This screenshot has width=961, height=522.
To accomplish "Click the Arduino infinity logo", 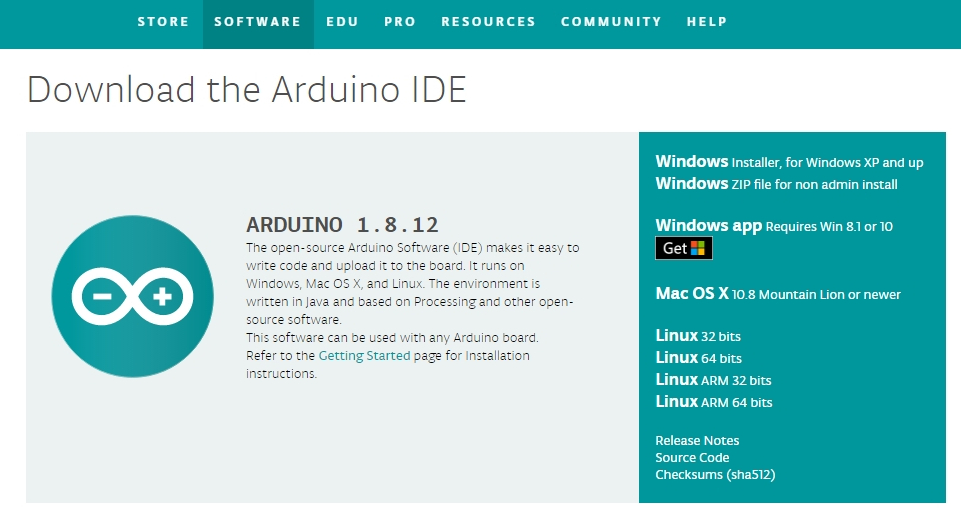I will tap(132, 297).
